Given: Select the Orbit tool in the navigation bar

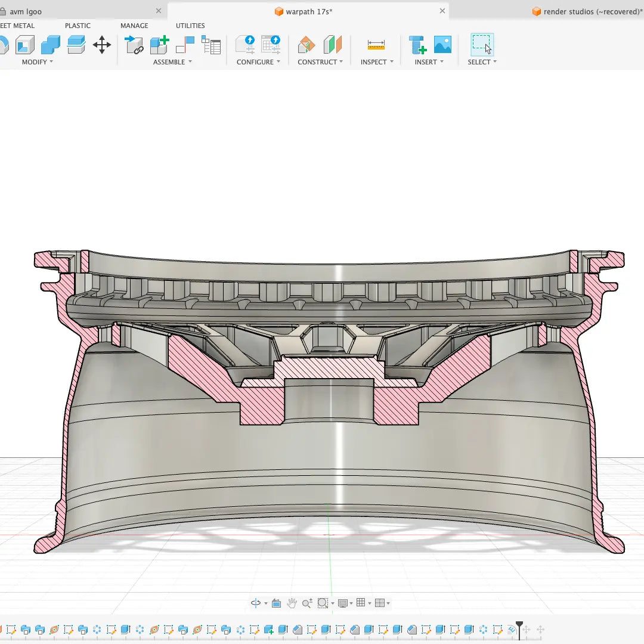Looking at the screenshot, I should 256,602.
